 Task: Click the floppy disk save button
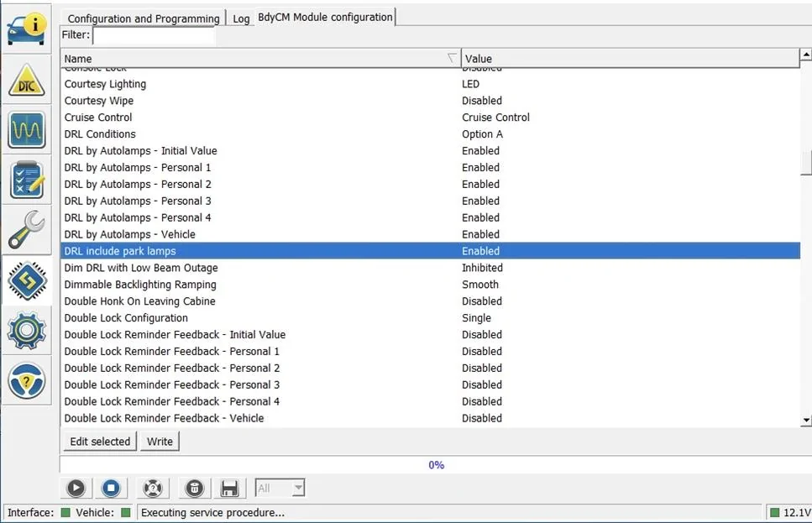click(229, 488)
